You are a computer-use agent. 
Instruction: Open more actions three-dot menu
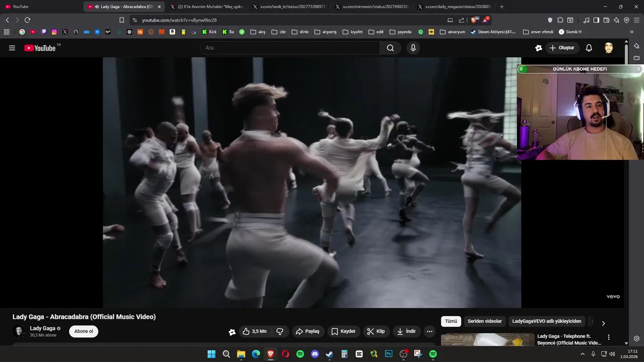[429, 331]
